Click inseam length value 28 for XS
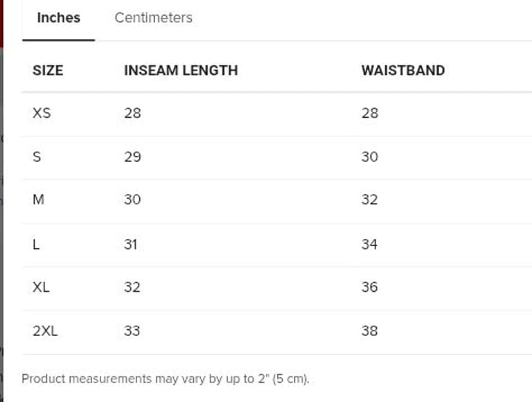The height and width of the screenshot is (402, 532). point(132,112)
